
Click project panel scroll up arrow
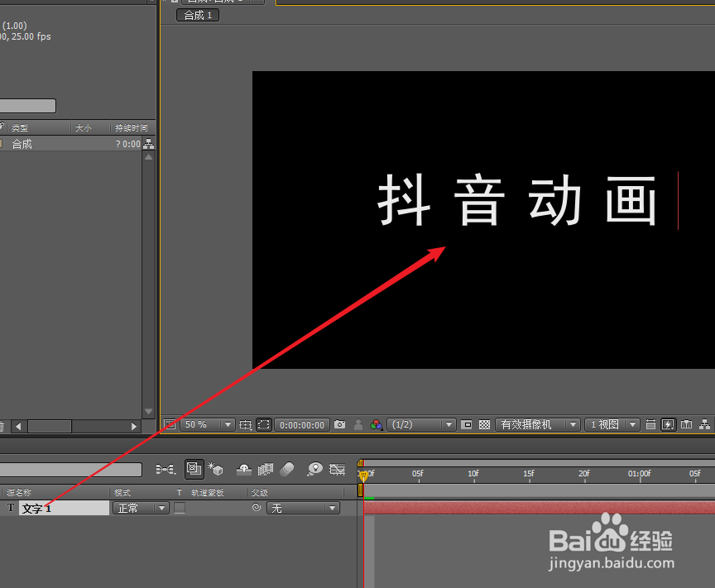pyautogui.click(x=149, y=157)
